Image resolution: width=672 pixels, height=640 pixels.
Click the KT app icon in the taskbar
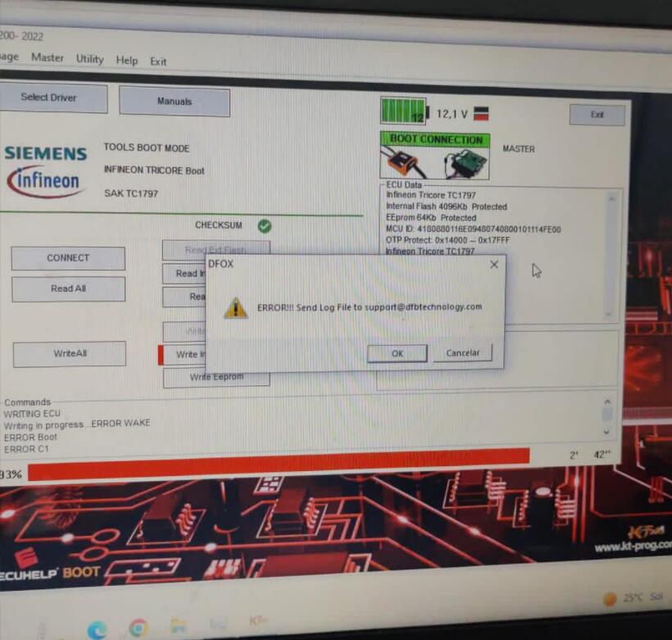pyautogui.click(x=258, y=620)
